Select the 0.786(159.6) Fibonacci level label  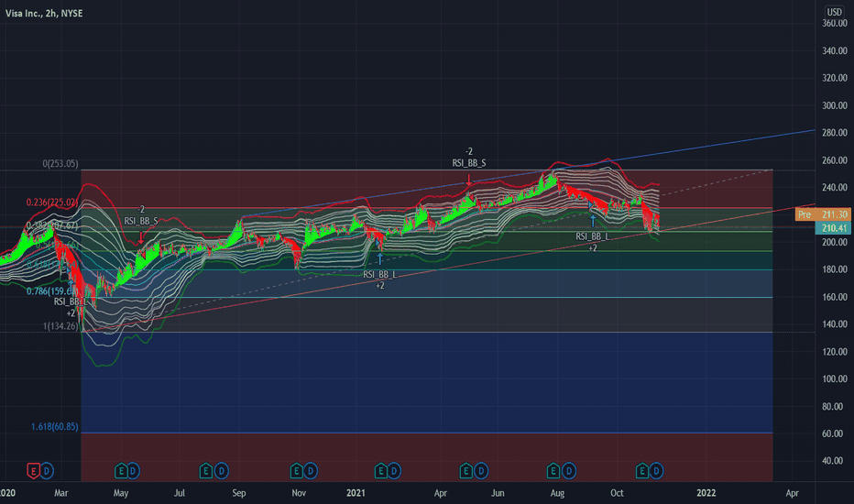(x=52, y=291)
